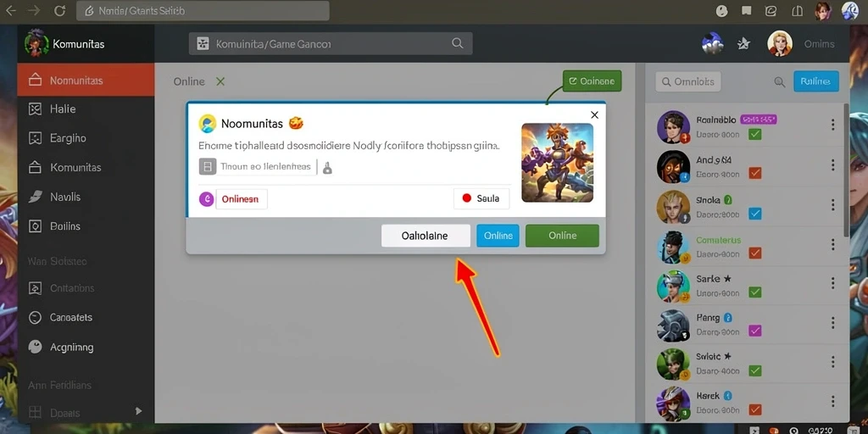Expand the arrow beside Dpaats in sidebar
Screen dimensions: 868x434
[138, 411]
